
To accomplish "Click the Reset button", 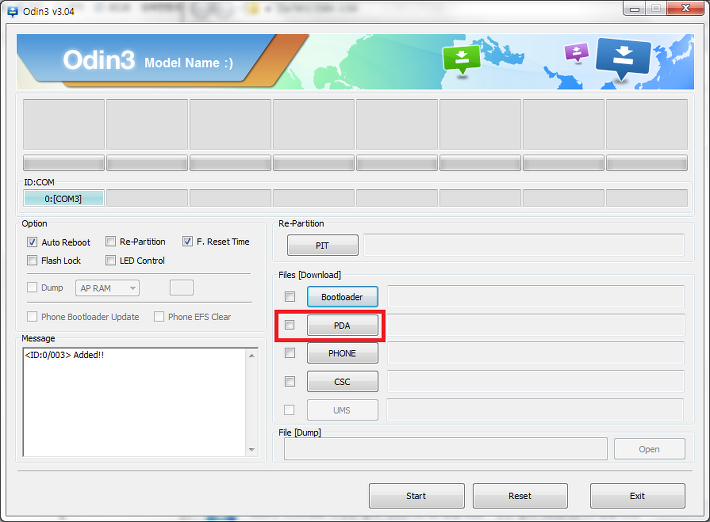I will tap(520, 496).
